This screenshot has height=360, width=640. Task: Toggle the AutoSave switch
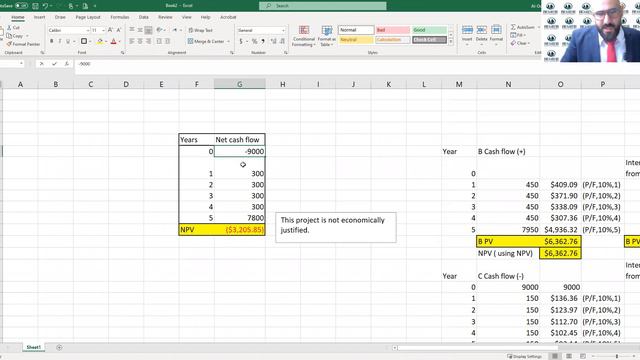(21, 6)
